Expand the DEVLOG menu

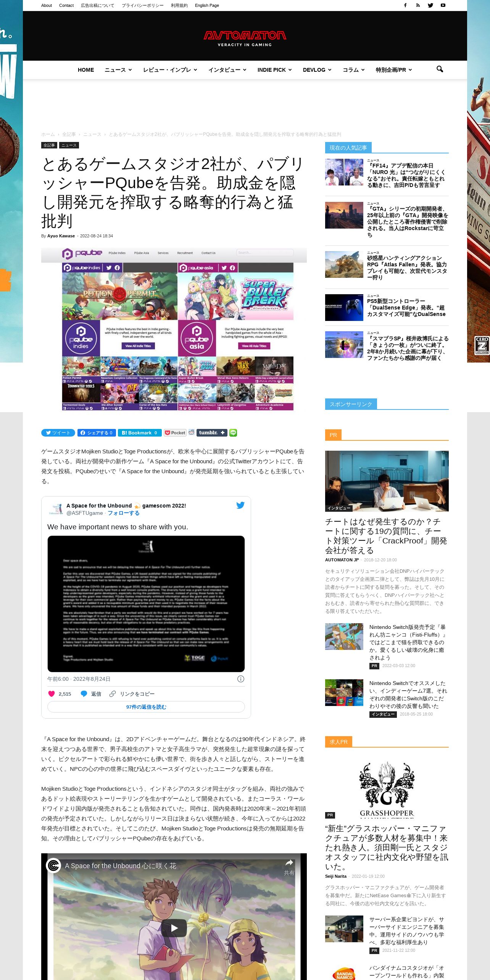pos(317,70)
